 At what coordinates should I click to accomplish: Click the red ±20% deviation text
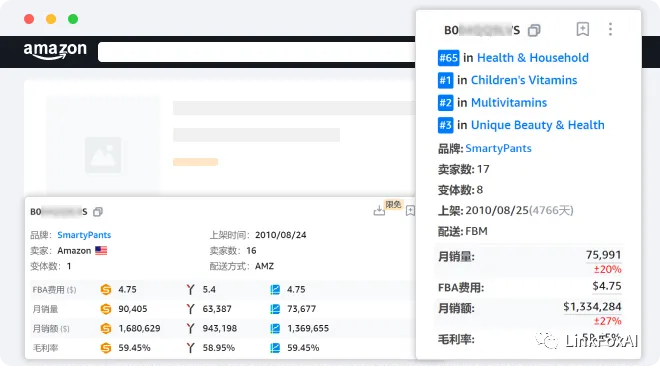[607, 269]
